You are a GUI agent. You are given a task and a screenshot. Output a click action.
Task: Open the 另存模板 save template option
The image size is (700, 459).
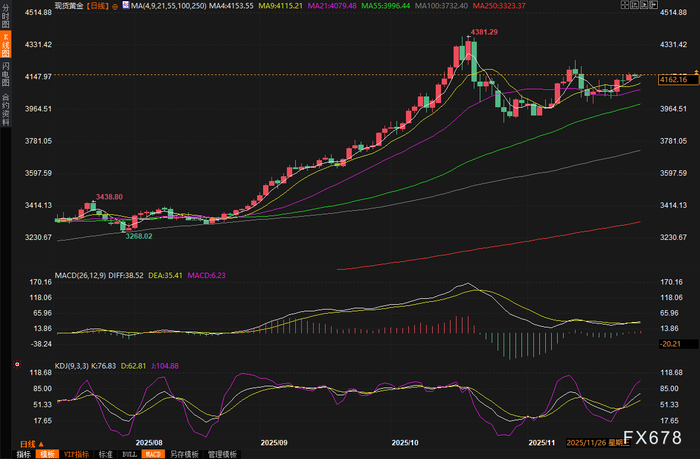[x=184, y=454]
